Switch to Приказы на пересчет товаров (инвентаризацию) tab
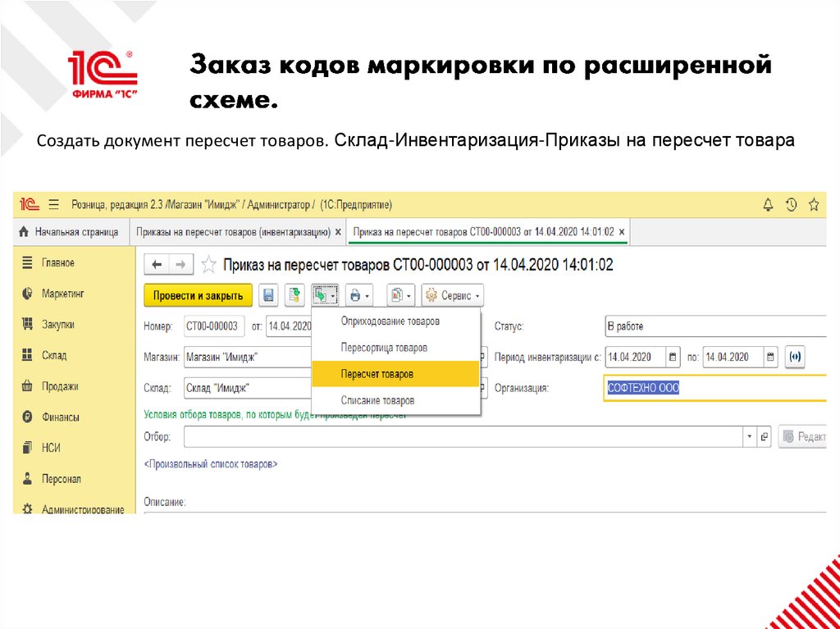The width and height of the screenshot is (840, 629). click(232, 233)
